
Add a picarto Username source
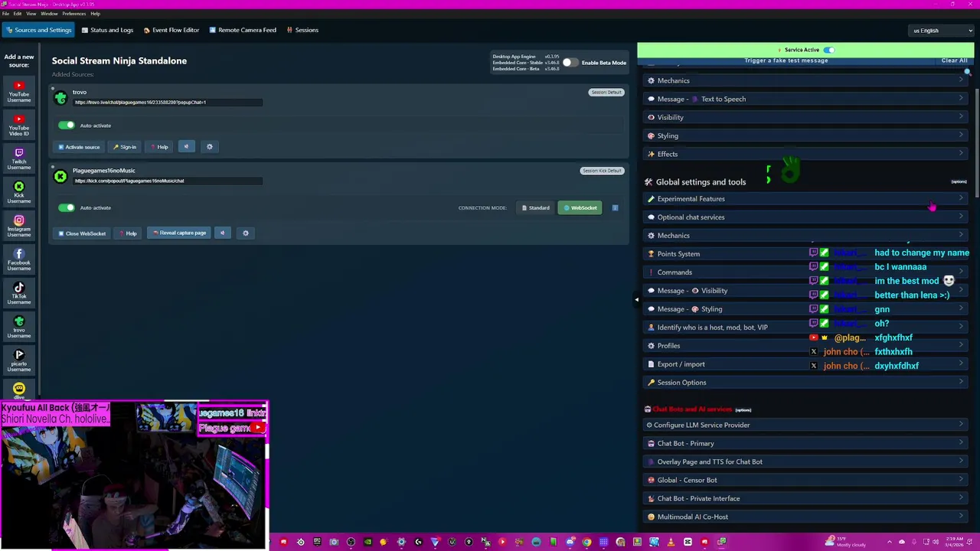19,360
